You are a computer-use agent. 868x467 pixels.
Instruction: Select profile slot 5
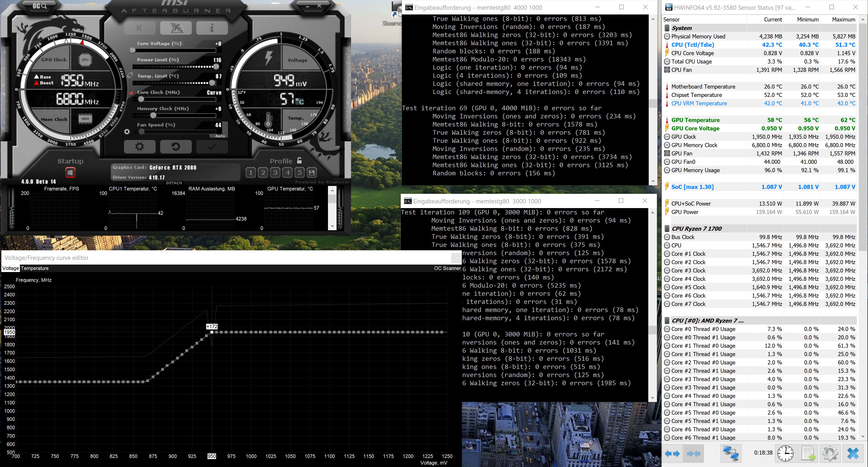(300, 173)
